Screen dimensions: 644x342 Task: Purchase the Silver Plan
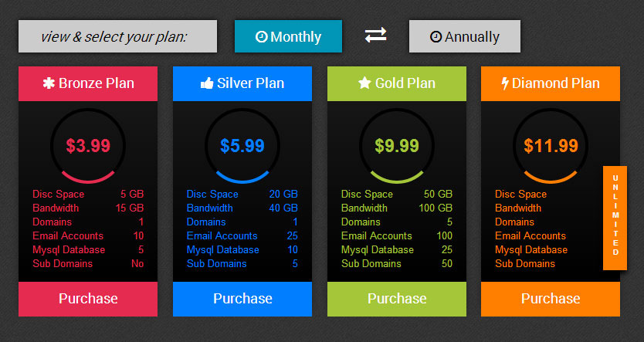click(242, 299)
